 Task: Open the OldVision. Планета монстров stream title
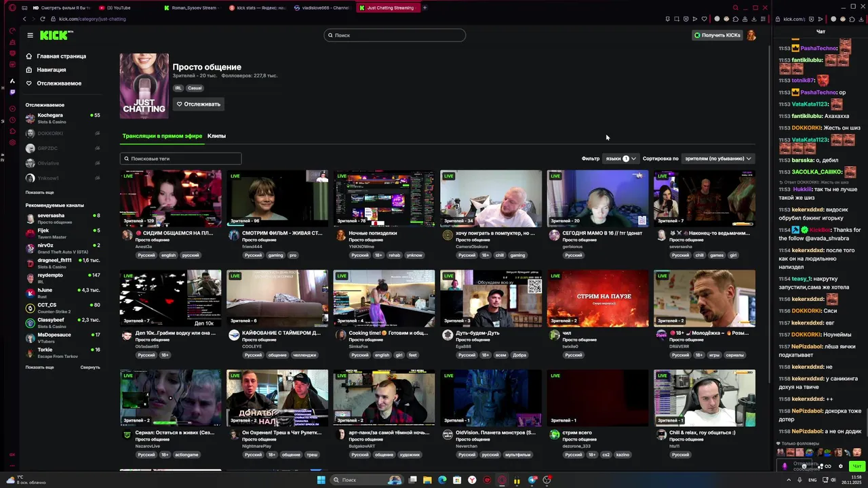point(496,432)
